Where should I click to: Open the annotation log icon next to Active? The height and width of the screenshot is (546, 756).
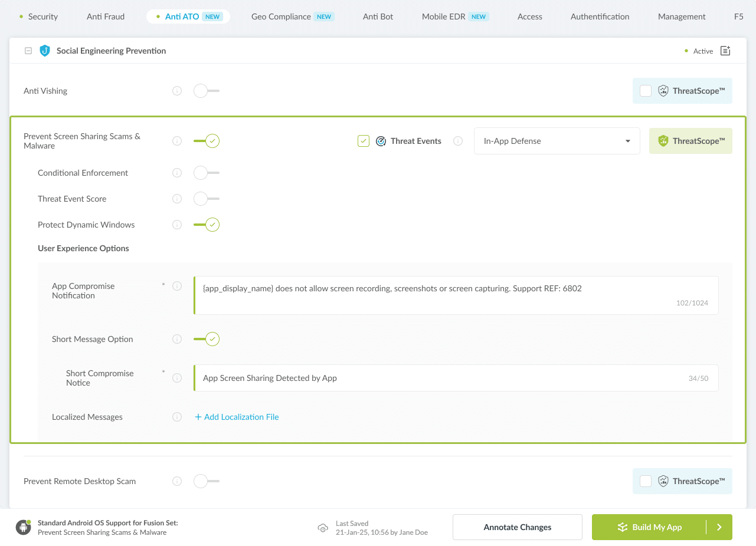(725, 51)
